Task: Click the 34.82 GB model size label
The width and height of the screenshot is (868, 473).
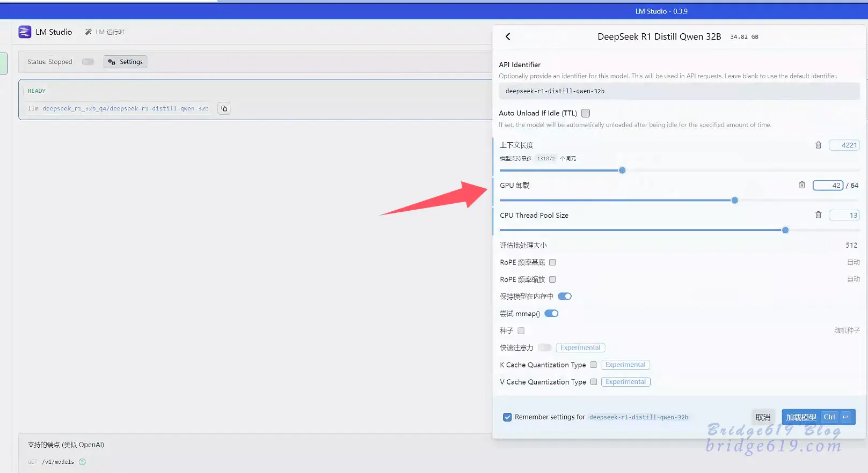Action: (744, 37)
